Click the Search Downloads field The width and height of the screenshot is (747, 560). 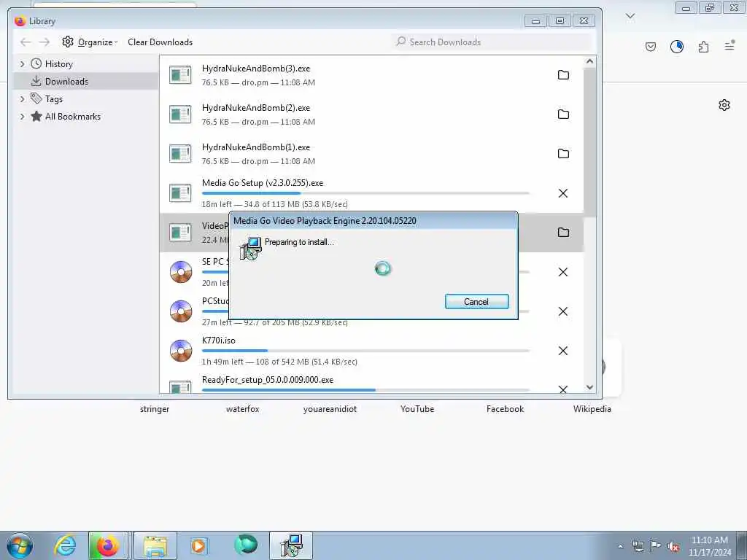click(492, 42)
